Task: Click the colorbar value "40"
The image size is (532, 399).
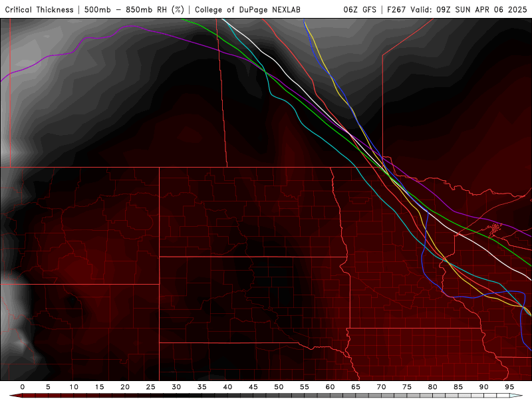Action: pyautogui.click(x=227, y=387)
